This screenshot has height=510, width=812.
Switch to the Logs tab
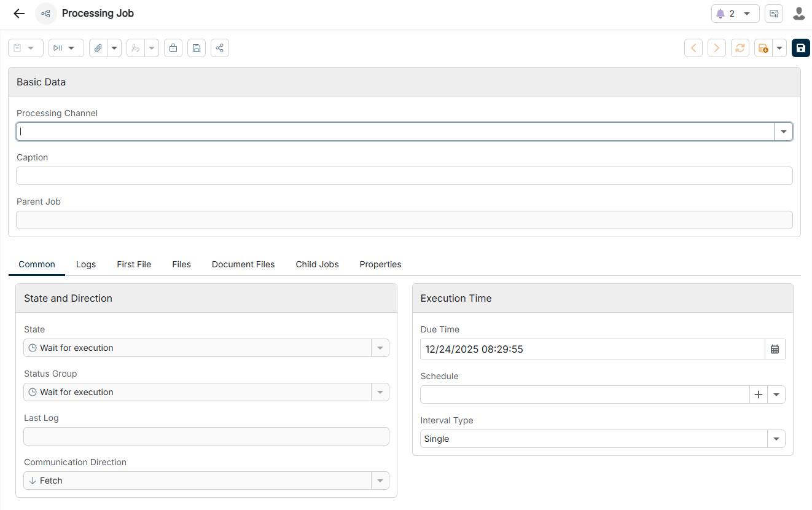pyautogui.click(x=86, y=264)
